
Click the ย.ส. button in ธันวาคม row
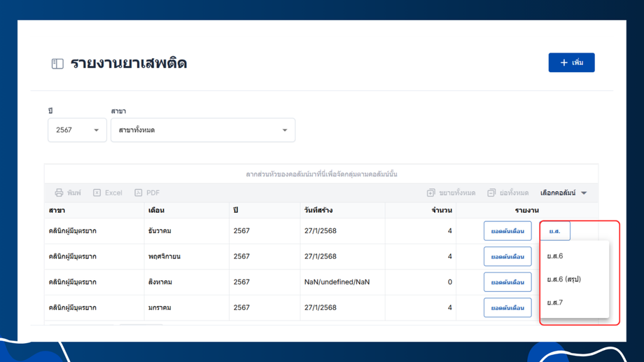[x=555, y=231]
